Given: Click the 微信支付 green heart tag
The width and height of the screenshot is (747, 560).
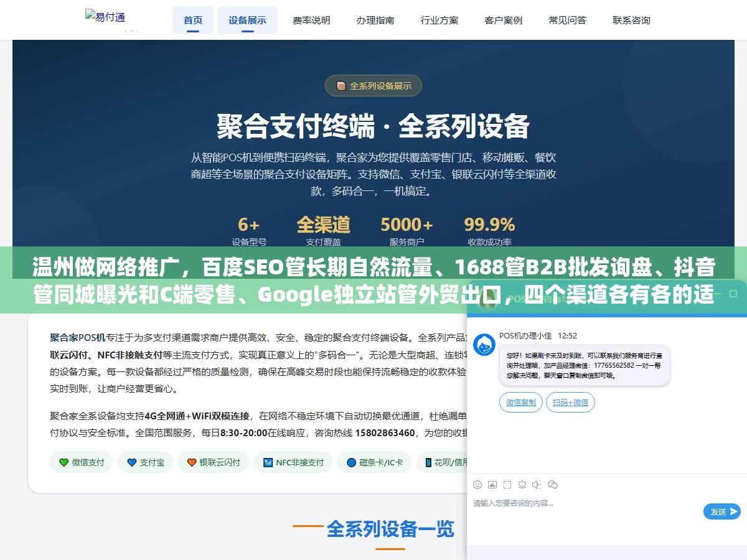Looking at the screenshot, I should click(81, 462).
